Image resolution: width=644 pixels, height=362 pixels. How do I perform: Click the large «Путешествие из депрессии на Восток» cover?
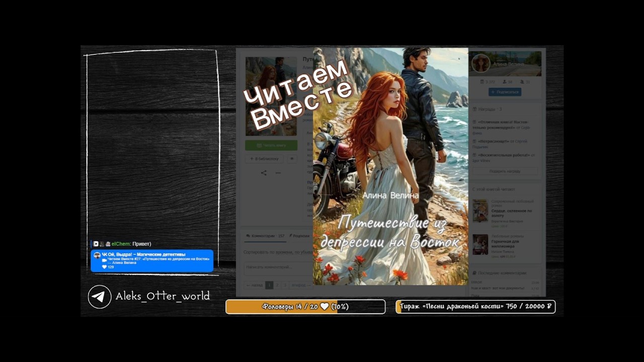tap(390, 166)
